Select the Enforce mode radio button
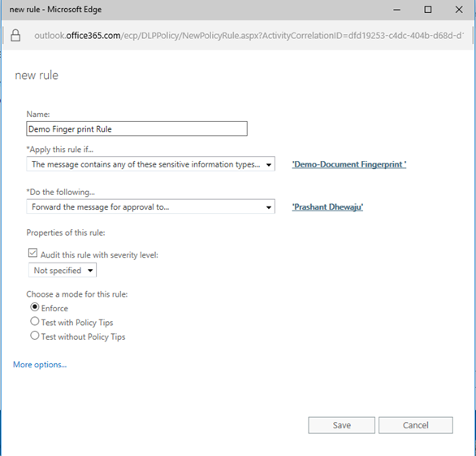This screenshot has width=476, height=456. tap(35, 307)
